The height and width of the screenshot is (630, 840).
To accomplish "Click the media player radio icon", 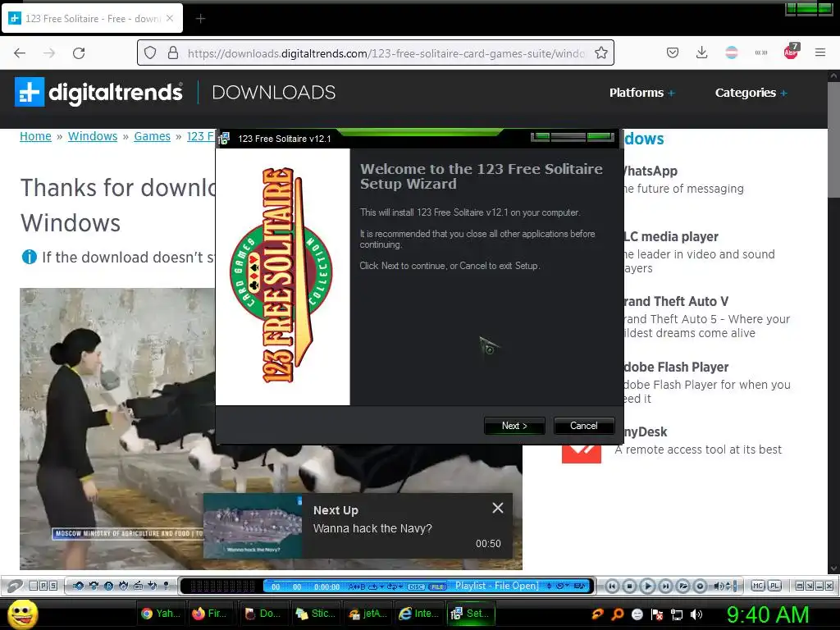I will click(138, 586).
